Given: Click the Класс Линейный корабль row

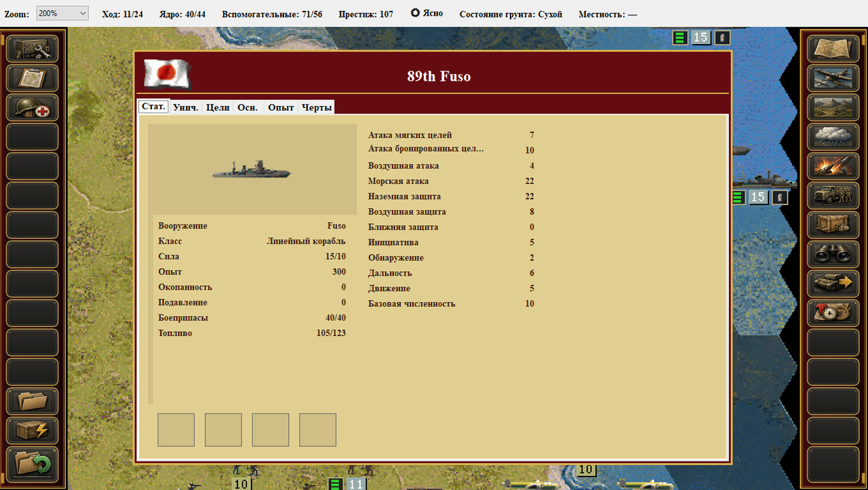Looking at the screenshot, I should tap(252, 241).
